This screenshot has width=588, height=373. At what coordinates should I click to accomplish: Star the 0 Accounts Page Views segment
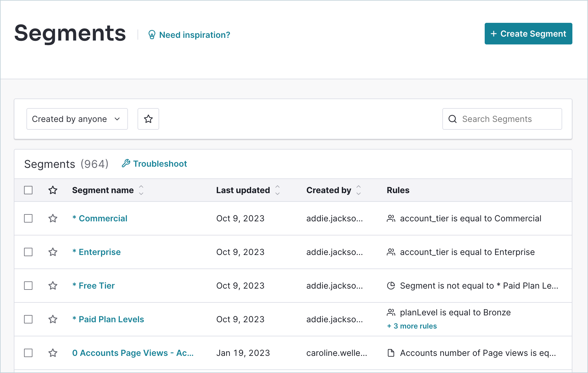pyautogui.click(x=53, y=353)
